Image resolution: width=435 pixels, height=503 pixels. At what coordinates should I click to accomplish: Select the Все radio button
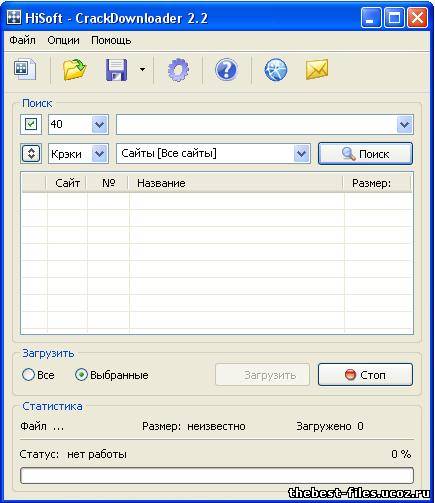pyautogui.click(x=28, y=375)
